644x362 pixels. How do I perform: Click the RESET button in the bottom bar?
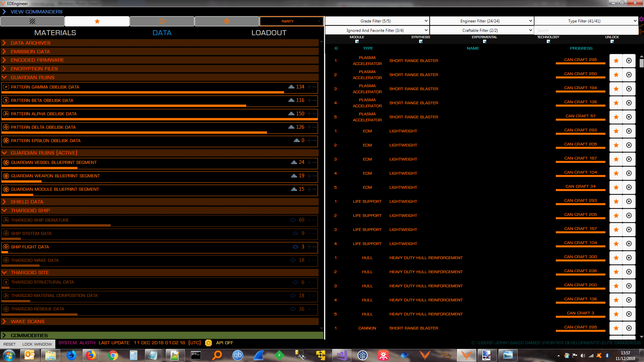pos(9,344)
